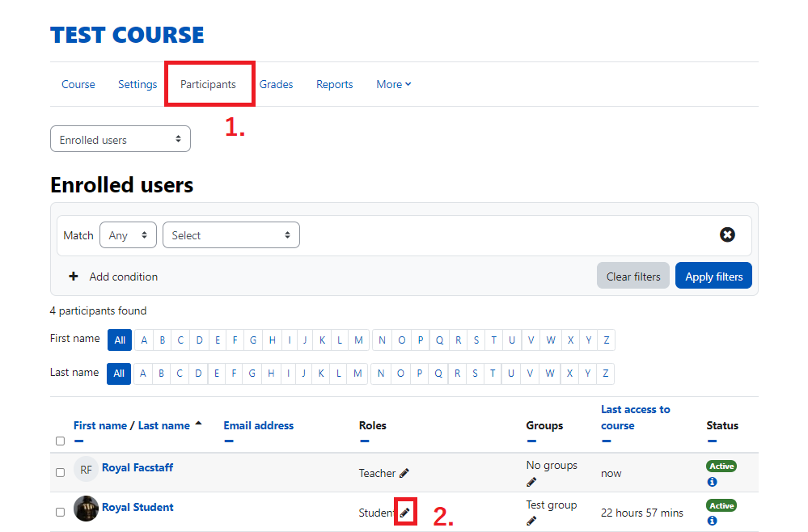The width and height of the screenshot is (808, 532).
Task: Select All in Last name filter
Action: click(119, 374)
